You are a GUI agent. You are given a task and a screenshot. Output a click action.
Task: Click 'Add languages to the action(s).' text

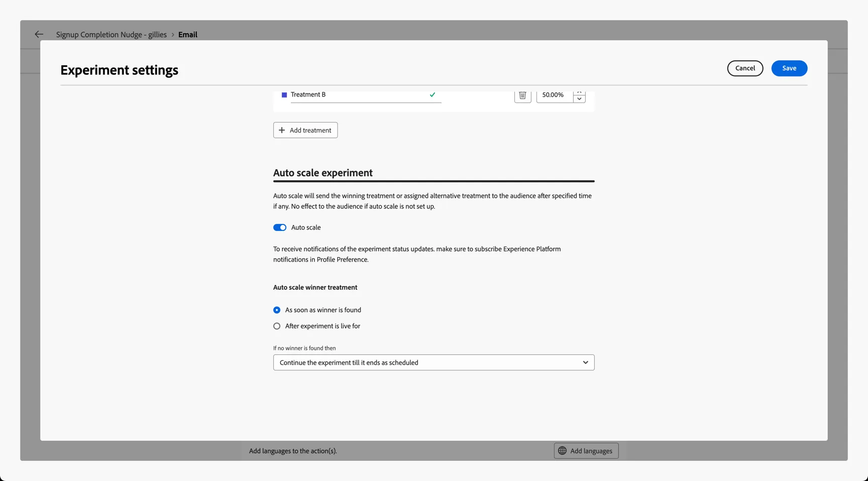(293, 451)
